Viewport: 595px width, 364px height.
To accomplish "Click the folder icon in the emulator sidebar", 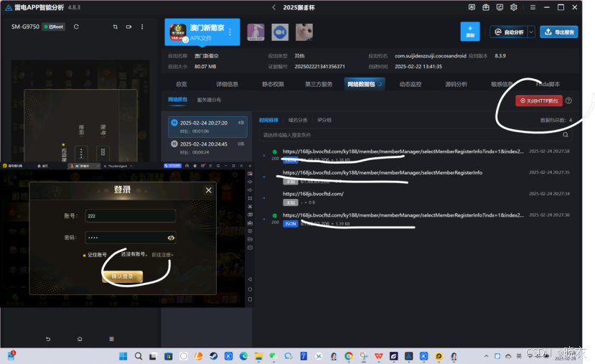I will (250, 239).
